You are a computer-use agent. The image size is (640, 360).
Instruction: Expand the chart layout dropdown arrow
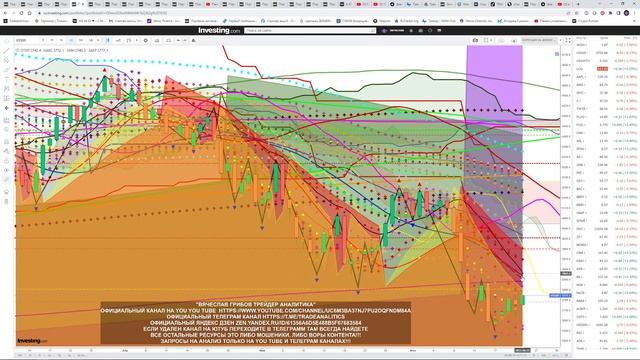click(491, 40)
